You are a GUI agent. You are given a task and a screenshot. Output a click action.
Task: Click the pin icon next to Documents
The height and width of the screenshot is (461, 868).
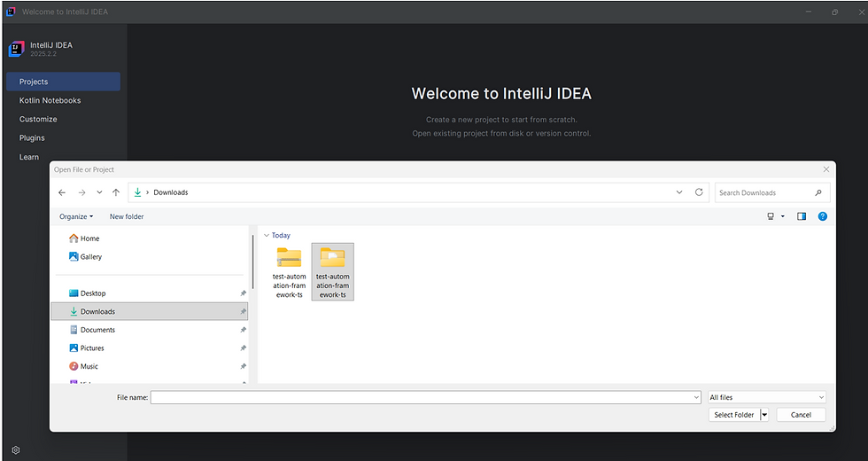pos(243,330)
